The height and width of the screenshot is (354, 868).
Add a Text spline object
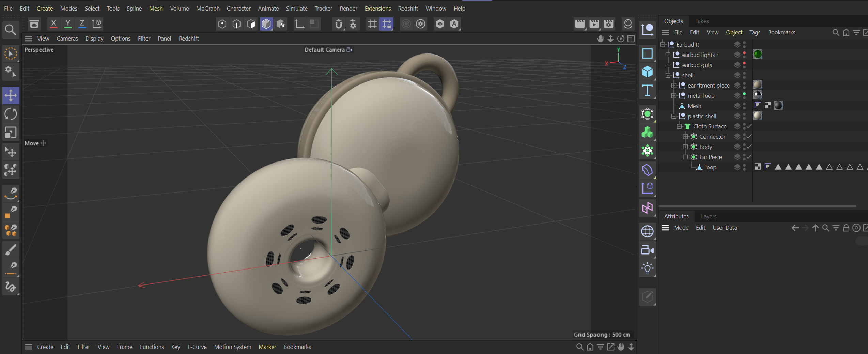[x=647, y=90]
